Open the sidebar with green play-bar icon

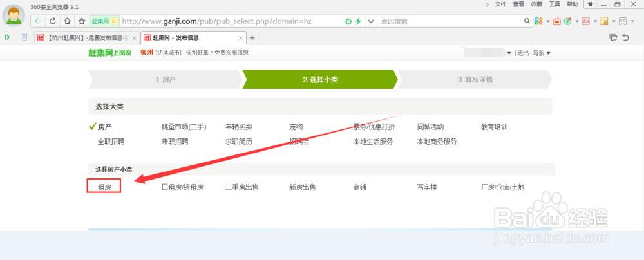coord(7,37)
